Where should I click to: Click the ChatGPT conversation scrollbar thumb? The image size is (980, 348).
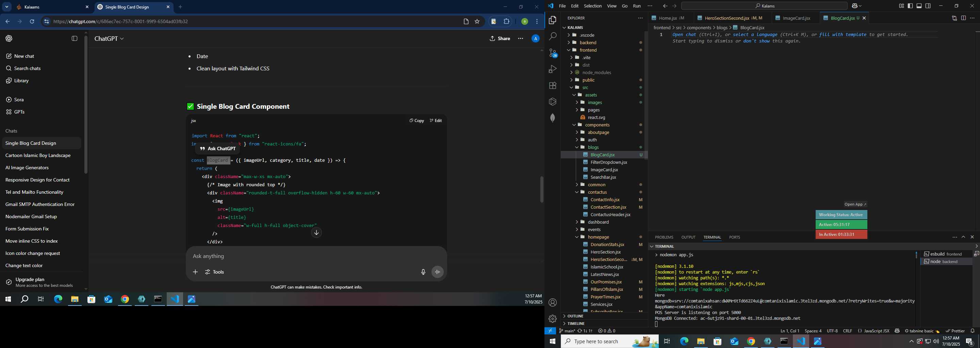(x=542, y=189)
